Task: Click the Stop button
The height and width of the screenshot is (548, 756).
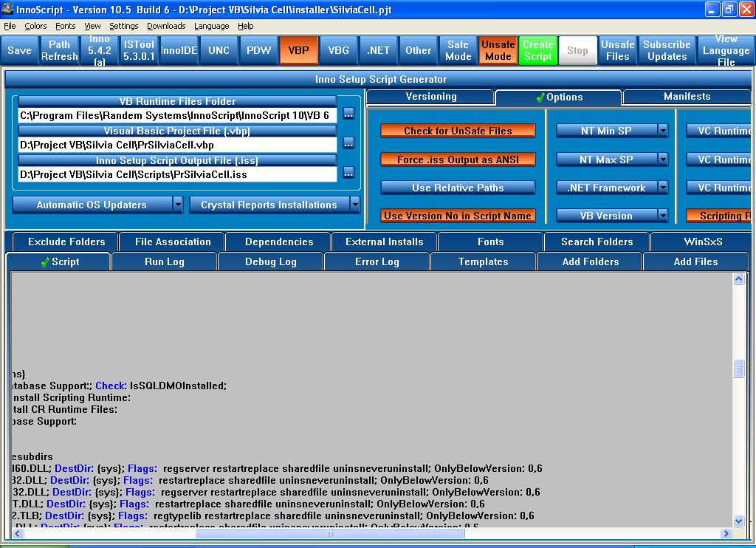Action: (x=577, y=50)
